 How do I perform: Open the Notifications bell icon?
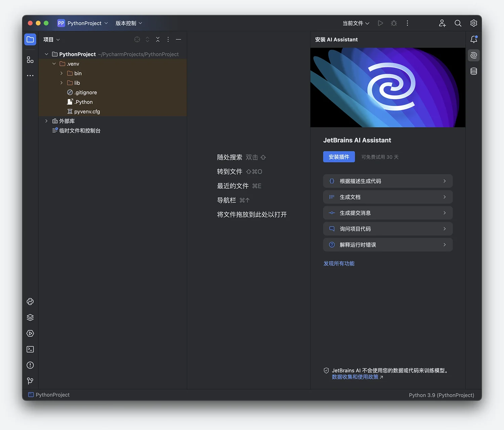[x=474, y=39]
